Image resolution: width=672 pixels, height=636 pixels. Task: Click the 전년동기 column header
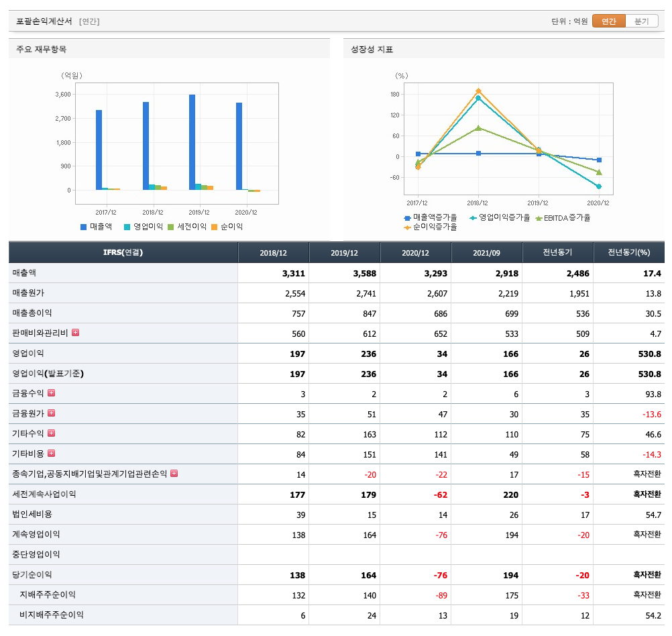557,253
